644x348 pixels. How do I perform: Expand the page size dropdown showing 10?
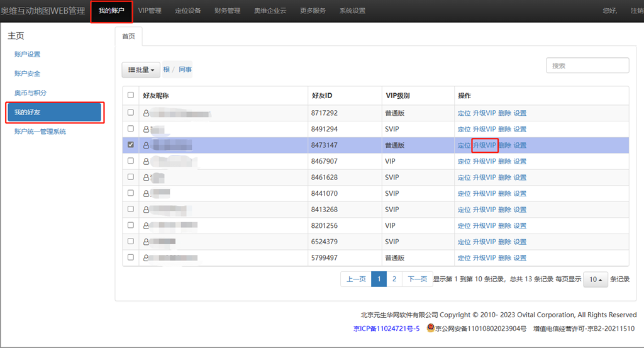(595, 279)
